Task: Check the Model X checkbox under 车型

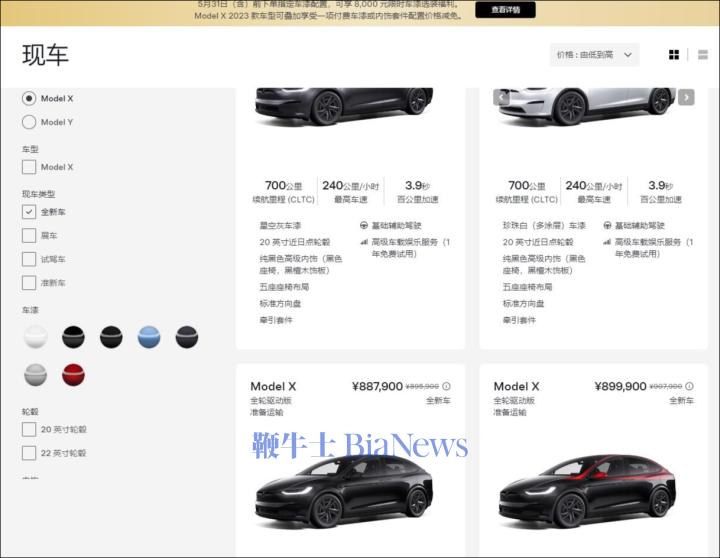Action: 29,167
